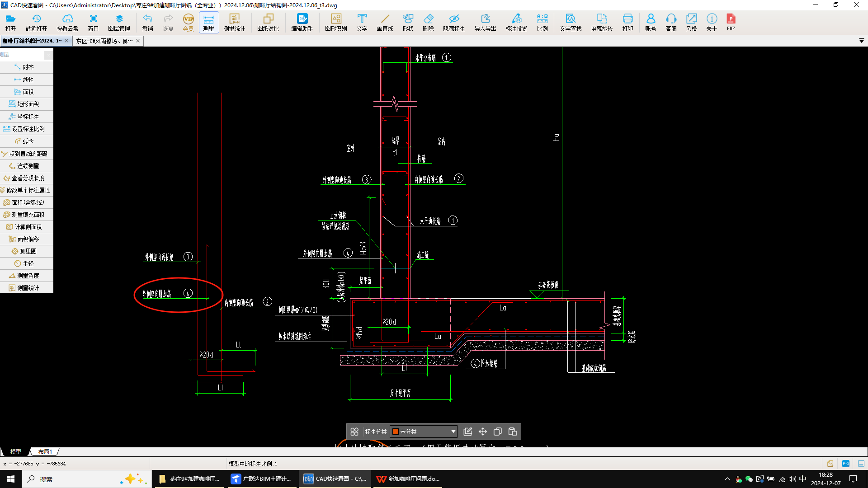Image resolution: width=868 pixels, height=488 pixels.
Task: Contact 客服 customer service
Action: [x=671, y=22]
